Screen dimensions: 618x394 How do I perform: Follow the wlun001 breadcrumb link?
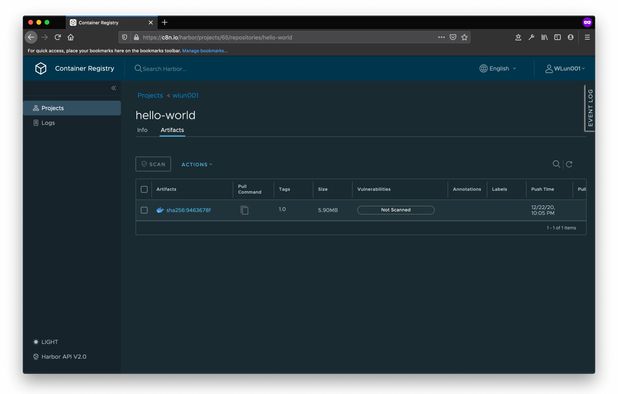point(185,95)
